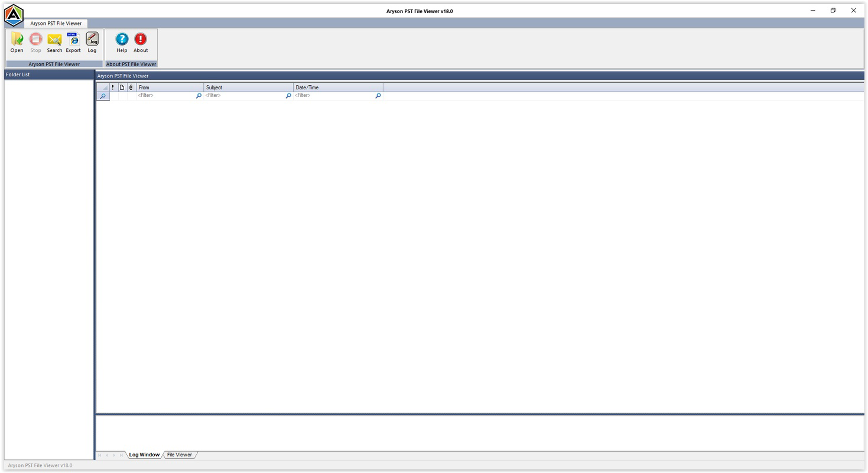Toggle the attachment paperclip column header
This screenshot has width=868, height=473.
[x=130, y=87]
